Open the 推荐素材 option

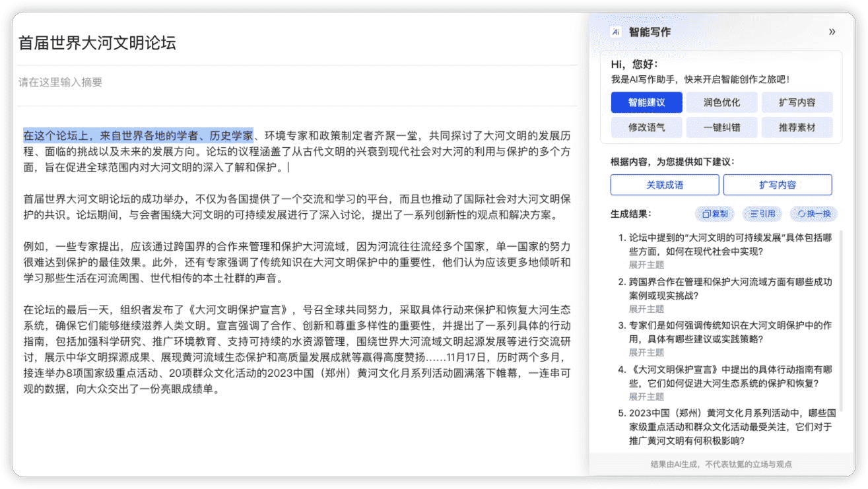(797, 127)
